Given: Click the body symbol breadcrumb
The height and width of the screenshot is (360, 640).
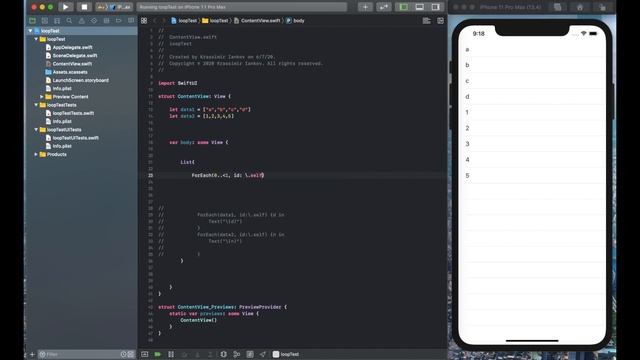Looking at the screenshot, I should 295,20.
